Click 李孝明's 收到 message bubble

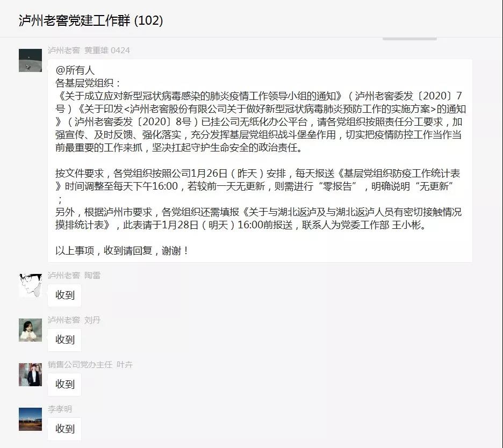(x=64, y=429)
